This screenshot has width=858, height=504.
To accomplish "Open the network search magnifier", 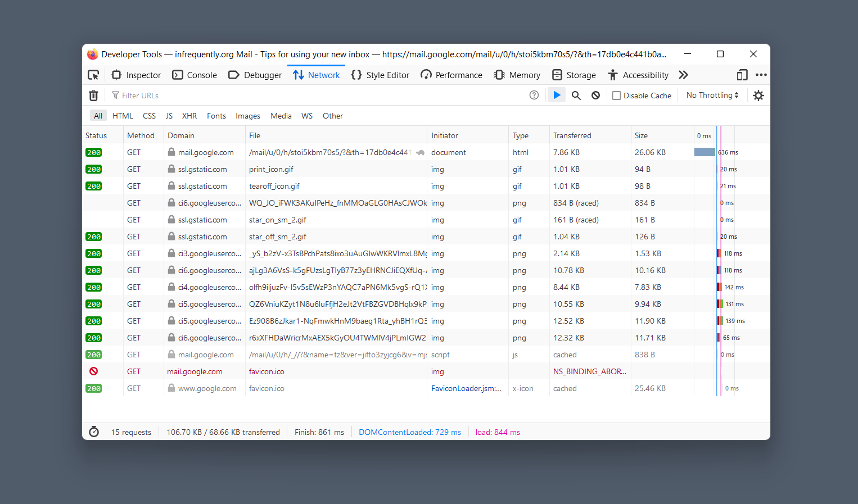I will (576, 96).
